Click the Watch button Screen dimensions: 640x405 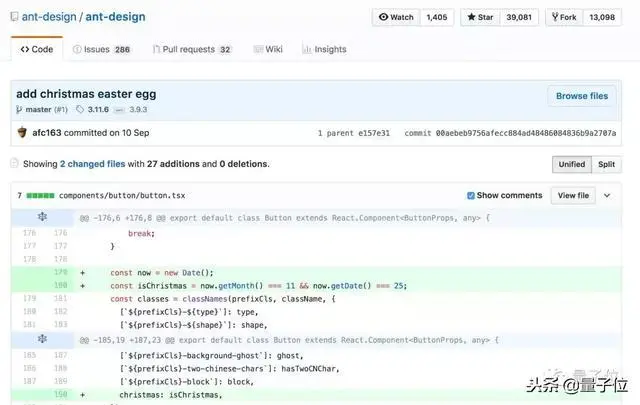(395, 17)
